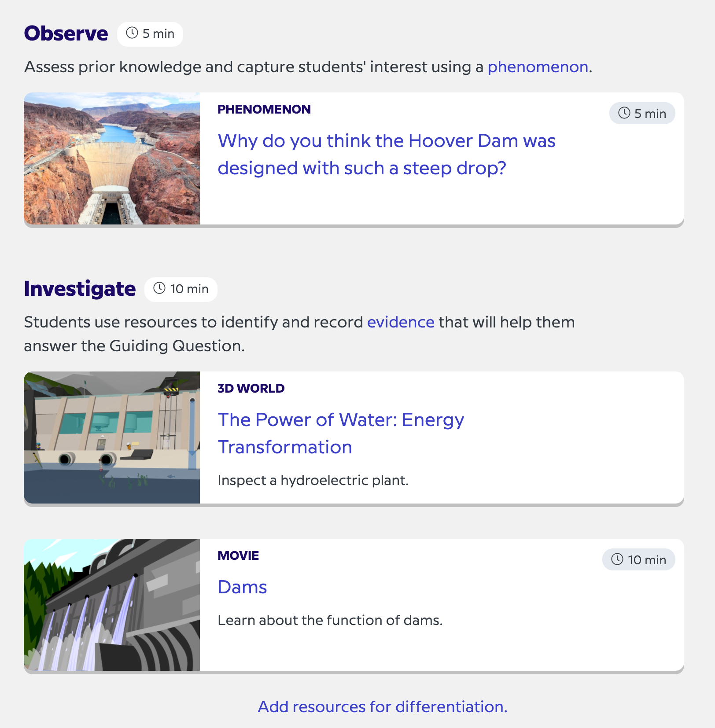
Task: Click the clock icon beside Investigate heading
Action: 159,289
